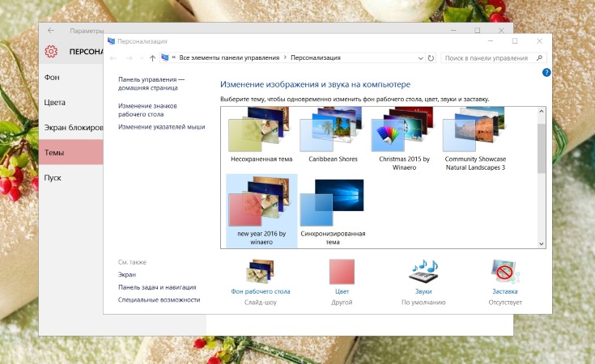Open Экран блокировки section in Параметры
Viewport: 595px width, 364px height.
[x=71, y=128]
